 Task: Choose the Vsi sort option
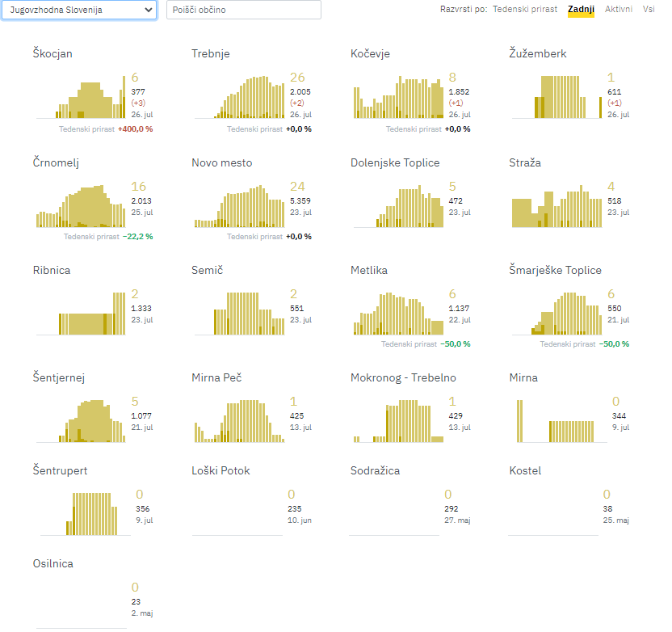click(649, 9)
